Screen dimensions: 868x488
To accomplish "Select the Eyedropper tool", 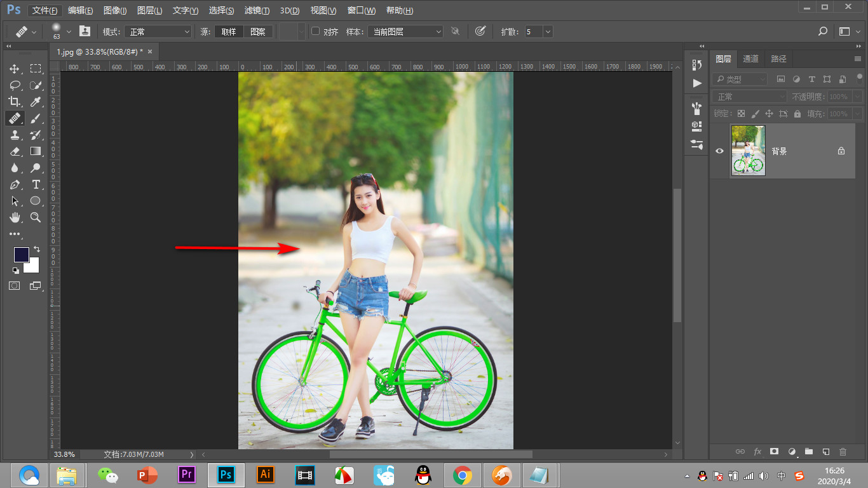I will (x=36, y=102).
